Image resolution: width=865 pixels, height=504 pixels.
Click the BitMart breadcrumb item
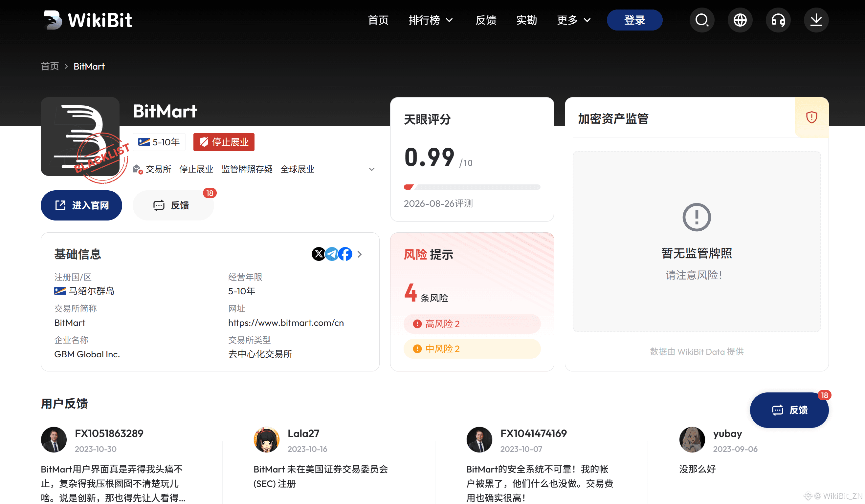[89, 67]
